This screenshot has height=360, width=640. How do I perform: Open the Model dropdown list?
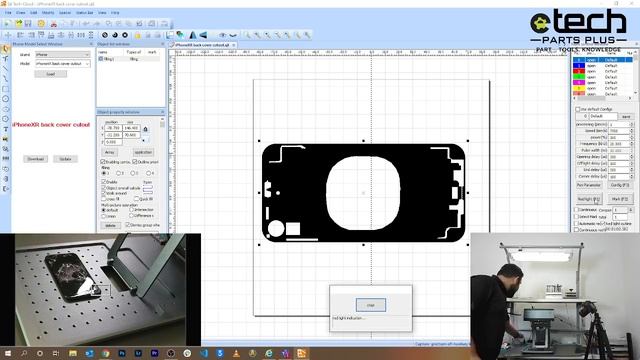62,64
